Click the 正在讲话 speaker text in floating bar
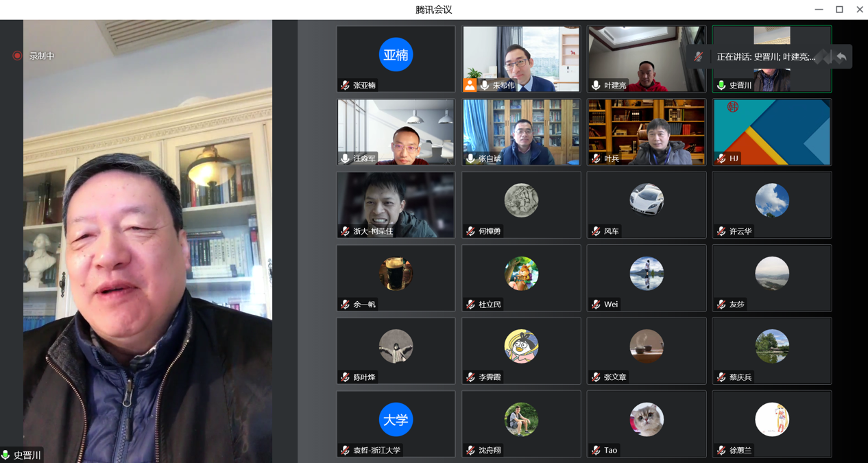 766,57
